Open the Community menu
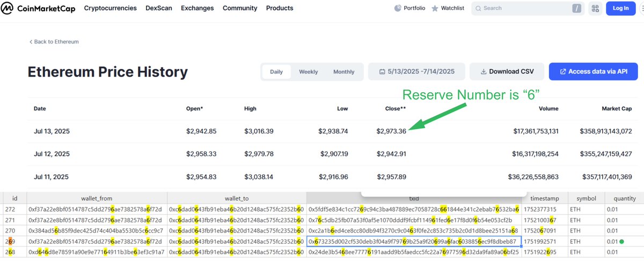This screenshot has height=261, width=644. pyautogui.click(x=240, y=8)
